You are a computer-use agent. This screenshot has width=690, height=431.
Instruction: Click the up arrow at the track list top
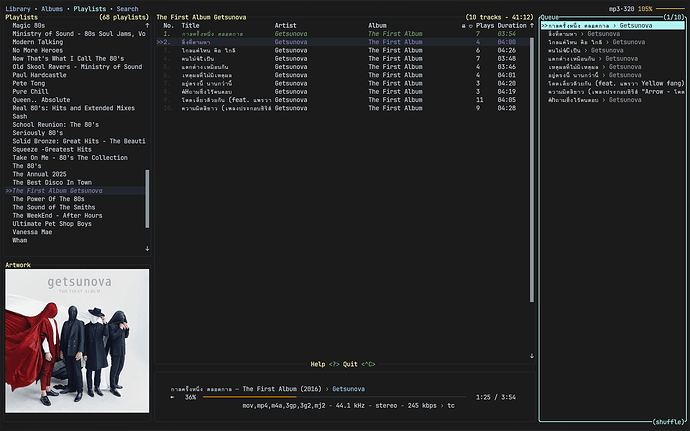click(x=531, y=25)
